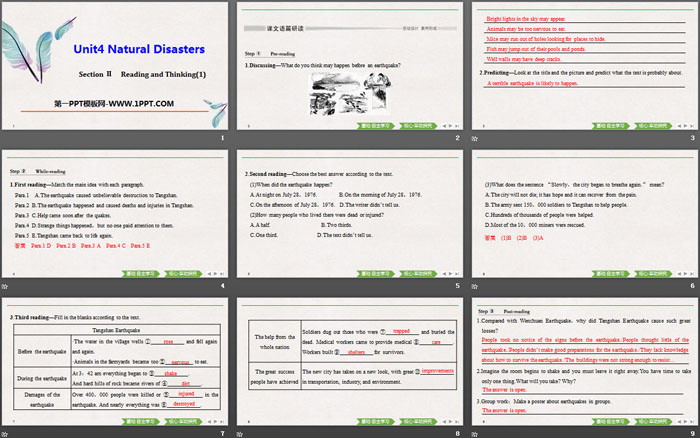
Task: Click the animation star icon under slide 8
Action: [x=240, y=434]
